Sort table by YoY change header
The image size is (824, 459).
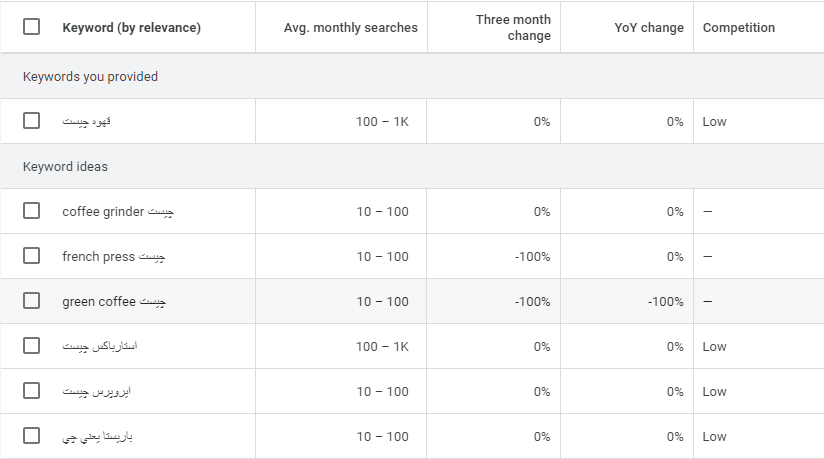click(649, 28)
